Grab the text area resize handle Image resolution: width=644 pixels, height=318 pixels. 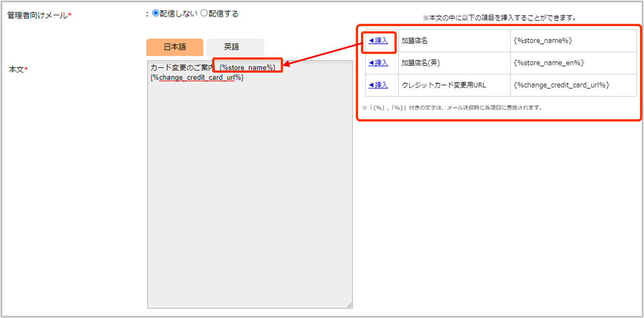(348, 305)
